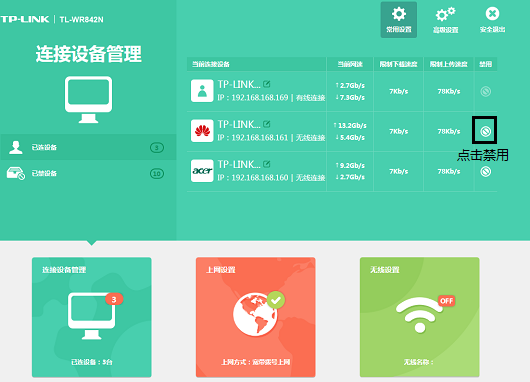Click the upload limit 78Kb/s for 192.168.168.160
The height and width of the screenshot is (382, 530).
tap(449, 171)
